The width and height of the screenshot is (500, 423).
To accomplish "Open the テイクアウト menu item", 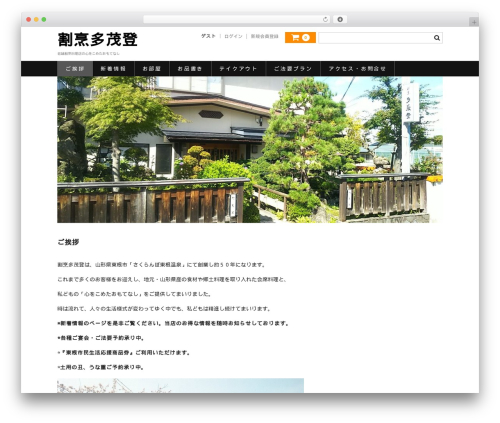I will tap(238, 69).
